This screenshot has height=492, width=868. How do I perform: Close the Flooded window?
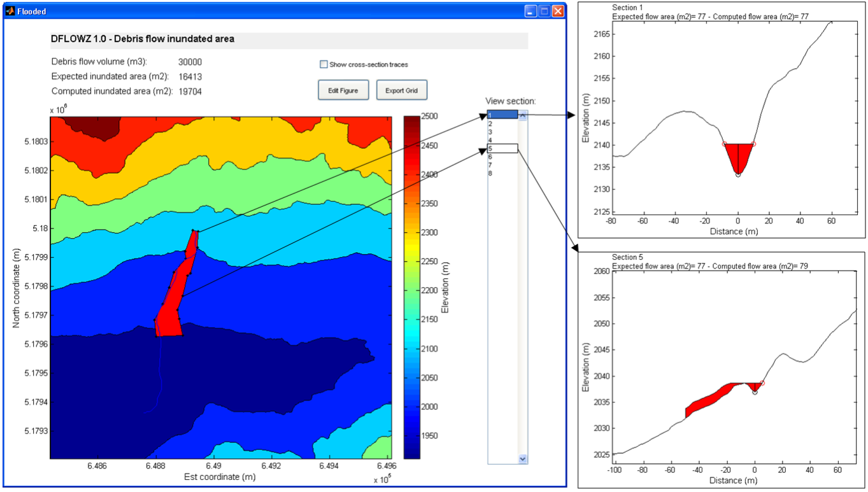(x=559, y=11)
